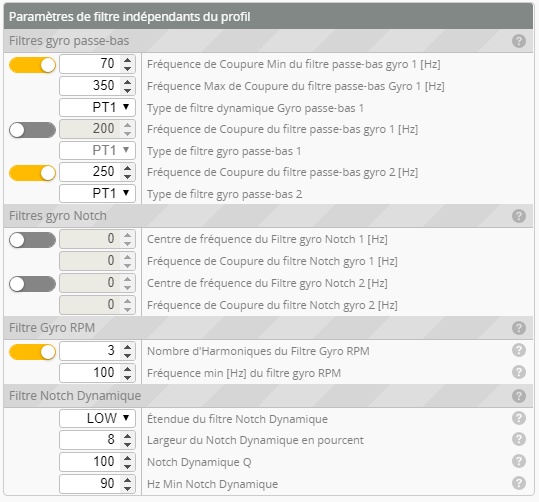Increase Hz Min Notch Dynamique value 90
Image resolution: width=539 pixels, height=502 pixels.
(128, 479)
